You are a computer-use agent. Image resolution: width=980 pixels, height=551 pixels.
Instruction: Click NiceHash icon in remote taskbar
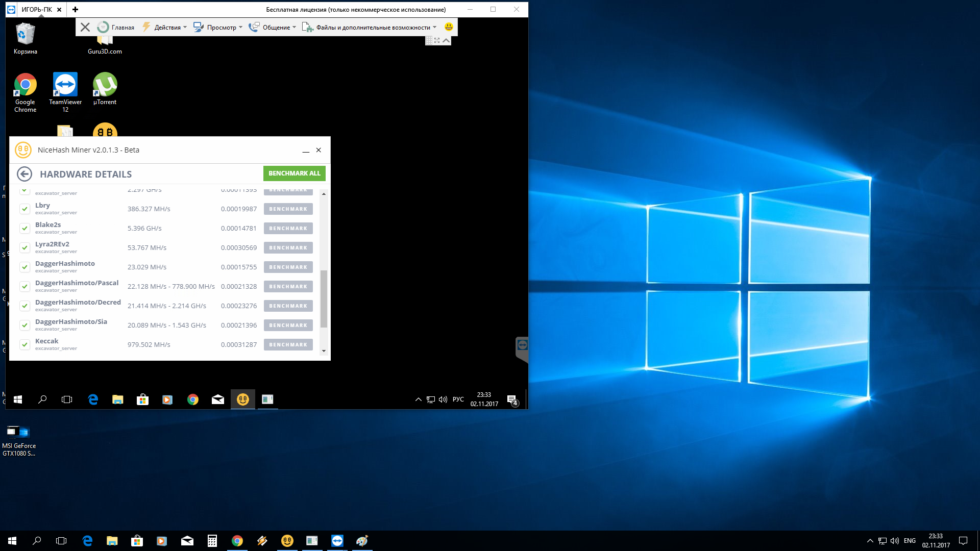(243, 399)
